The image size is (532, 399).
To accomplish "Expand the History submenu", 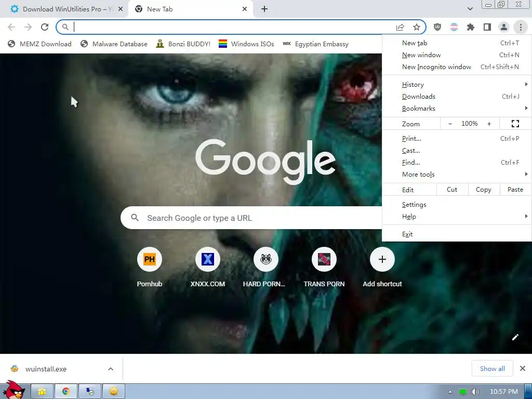I will coord(457,85).
